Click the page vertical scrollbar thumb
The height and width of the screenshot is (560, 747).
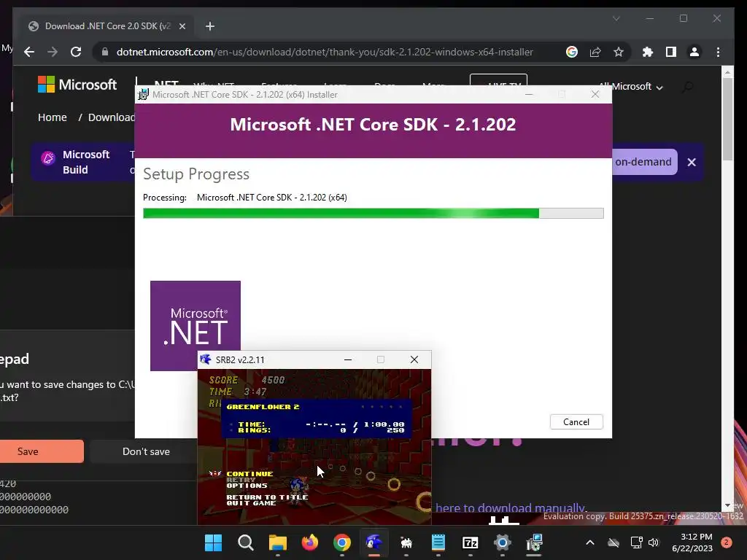pos(727,119)
